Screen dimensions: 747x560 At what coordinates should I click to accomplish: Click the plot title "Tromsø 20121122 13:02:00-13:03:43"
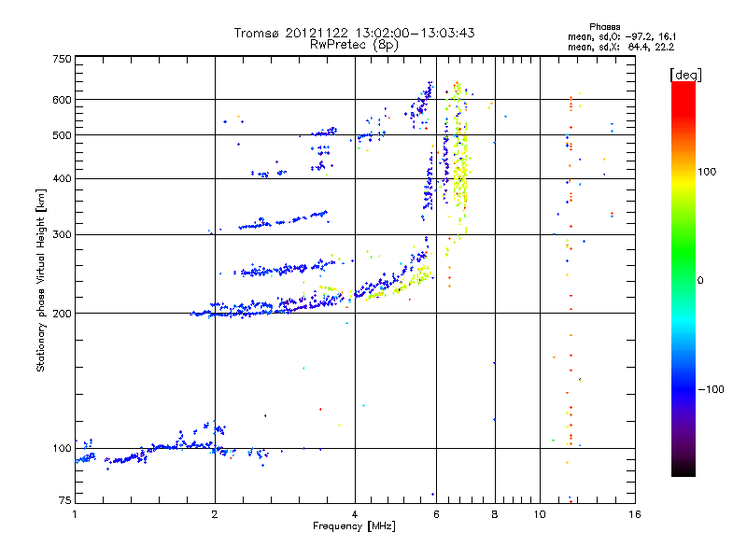coord(355,33)
